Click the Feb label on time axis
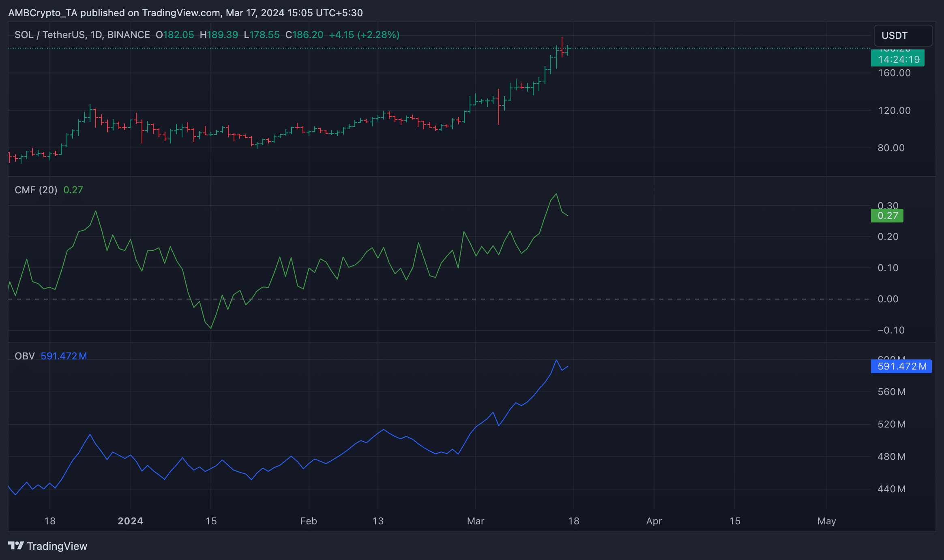This screenshot has width=944, height=560. click(308, 521)
